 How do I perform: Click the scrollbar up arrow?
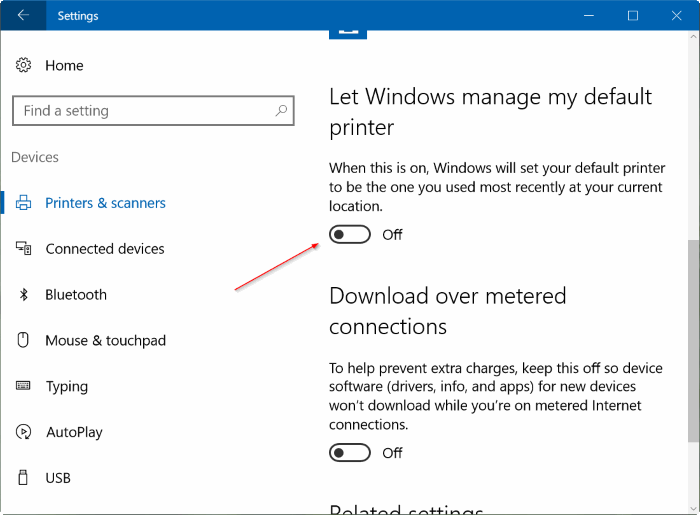pos(693,37)
